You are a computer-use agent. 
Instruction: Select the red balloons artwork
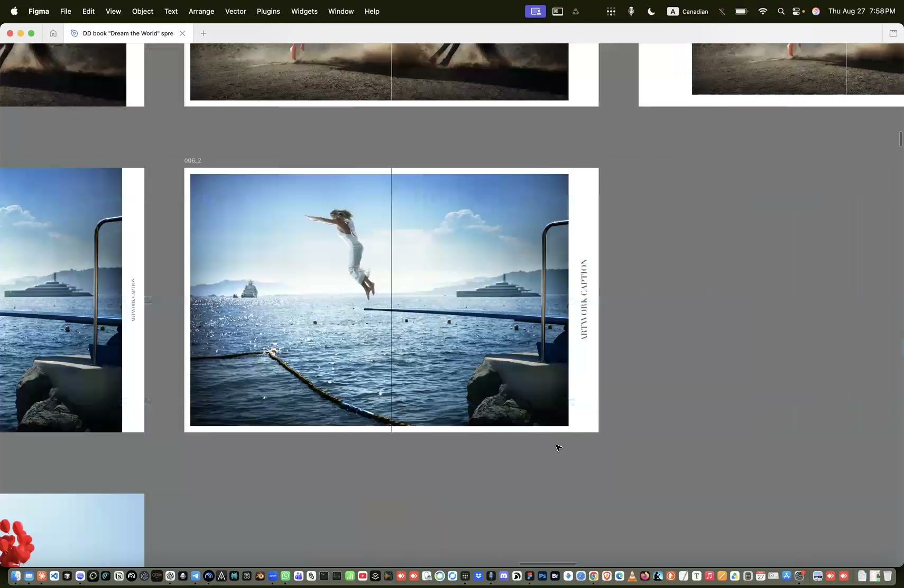[x=16, y=543]
